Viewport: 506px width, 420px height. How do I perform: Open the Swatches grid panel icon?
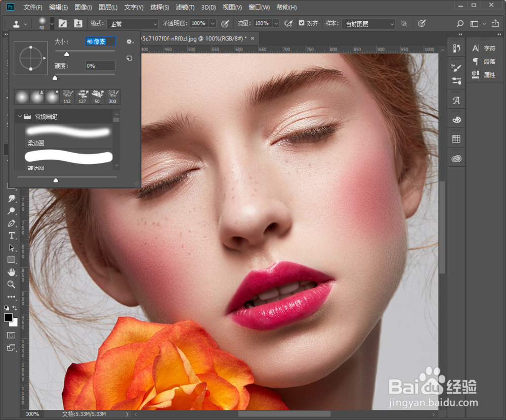(x=456, y=138)
